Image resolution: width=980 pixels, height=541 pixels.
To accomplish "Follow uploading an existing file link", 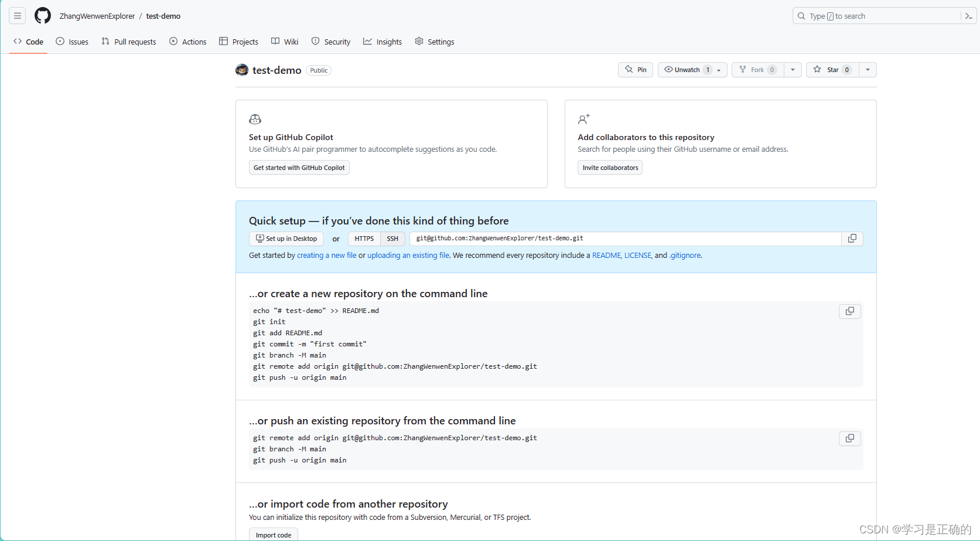I will (408, 256).
